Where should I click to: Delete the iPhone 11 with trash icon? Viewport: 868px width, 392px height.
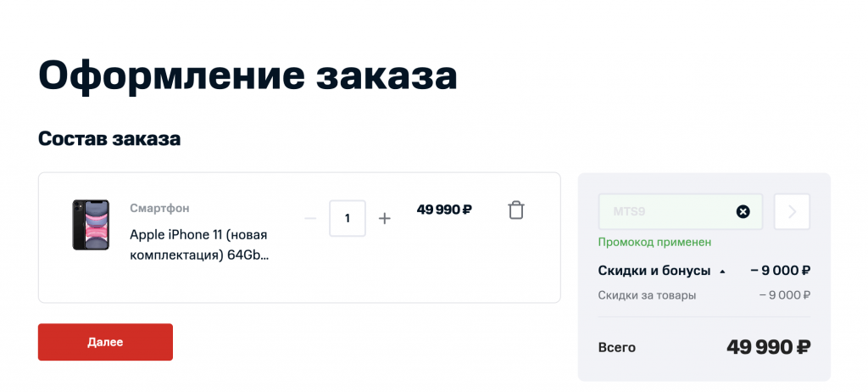coord(516,210)
